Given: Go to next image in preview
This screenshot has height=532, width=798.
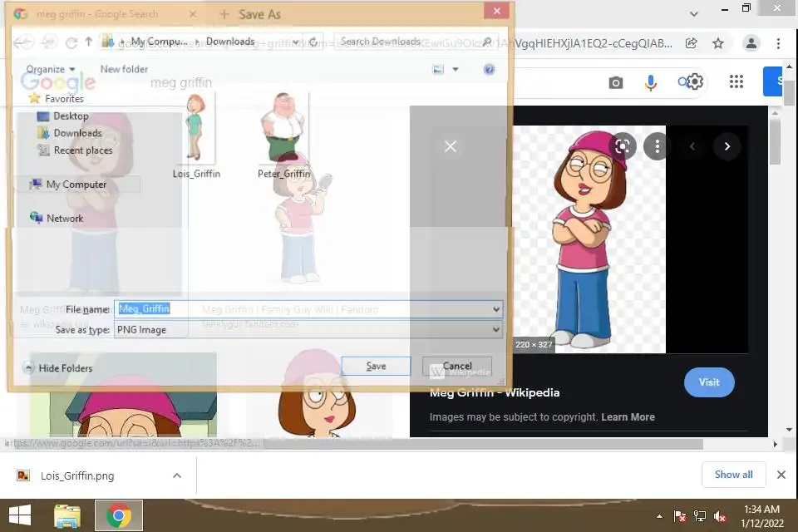Looking at the screenshot, I should pos(727,146).
